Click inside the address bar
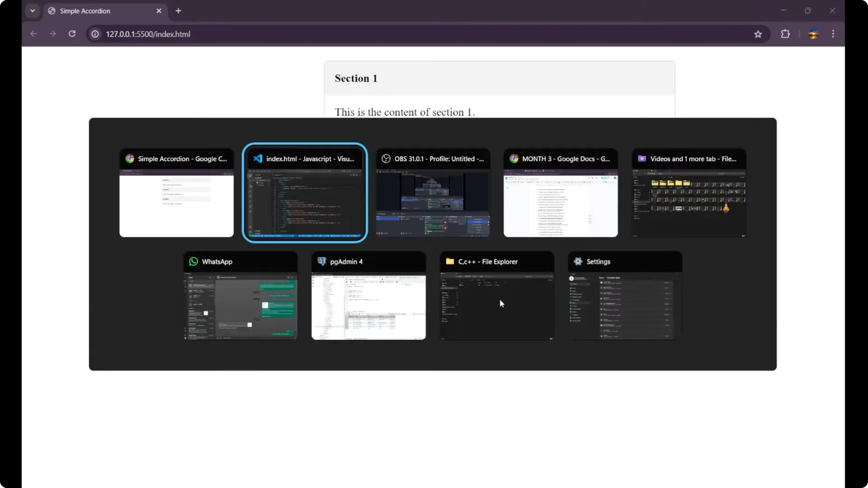Image resolution: width=868 pixels, height=488 pixels. point(271,34)
